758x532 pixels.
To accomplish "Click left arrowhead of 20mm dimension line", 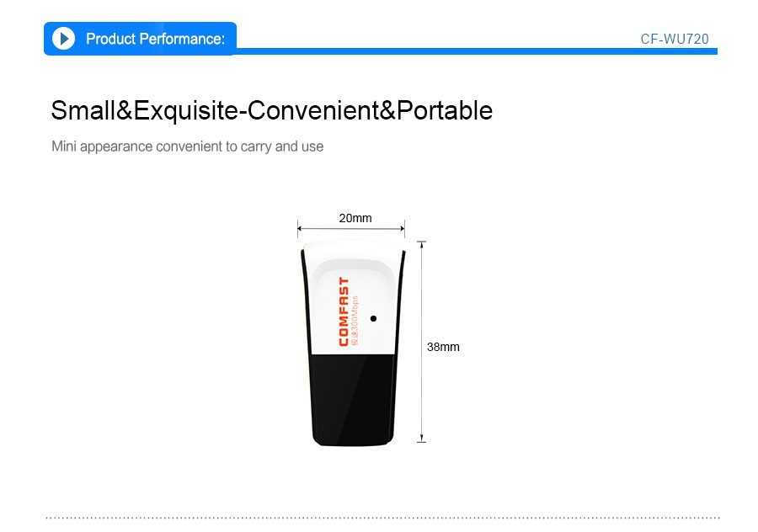I will (x=300, y=226).
